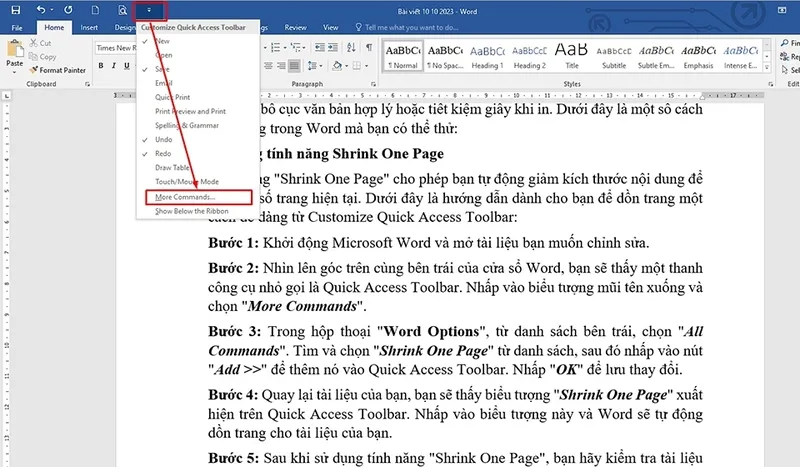Image resolution: width=800 pixels, height=467 pixels.
Task: Apply the Heading 1 style thumbnail
Action: pos(487,53)
